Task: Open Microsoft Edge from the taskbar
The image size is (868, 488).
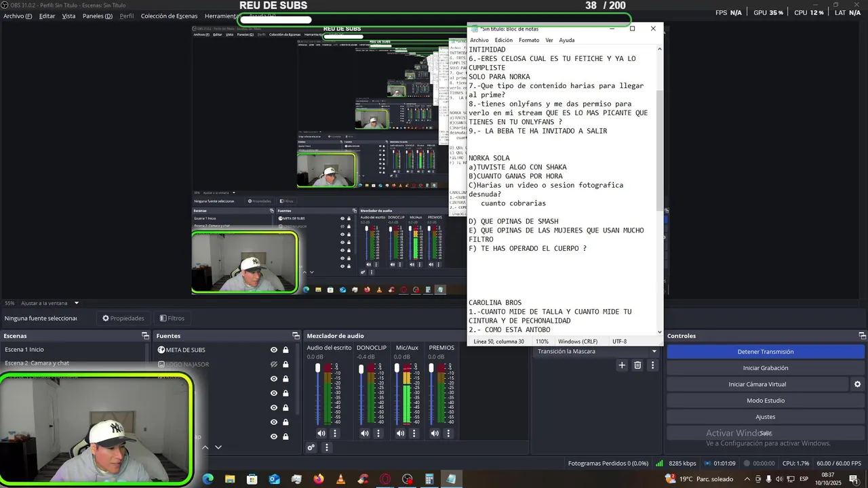Action: tap(208, 479)
